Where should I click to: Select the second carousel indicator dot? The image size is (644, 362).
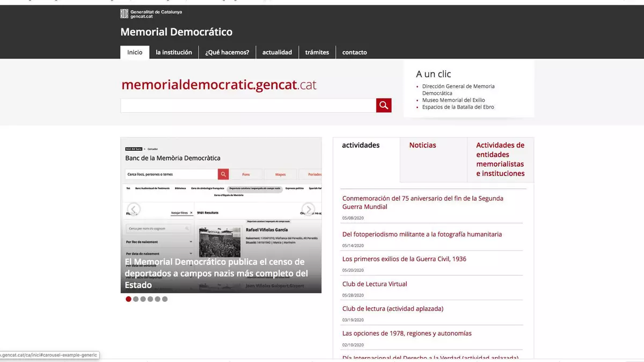coord(136,299)
